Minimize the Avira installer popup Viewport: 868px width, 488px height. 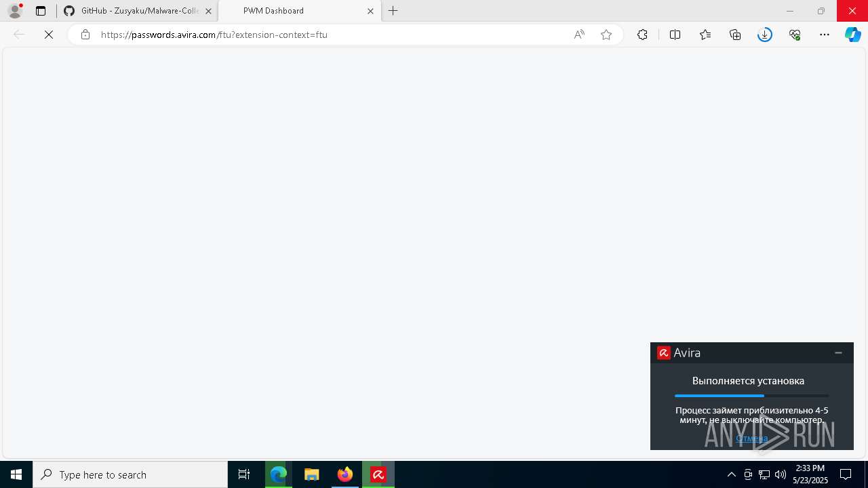[x=838, y=352]
